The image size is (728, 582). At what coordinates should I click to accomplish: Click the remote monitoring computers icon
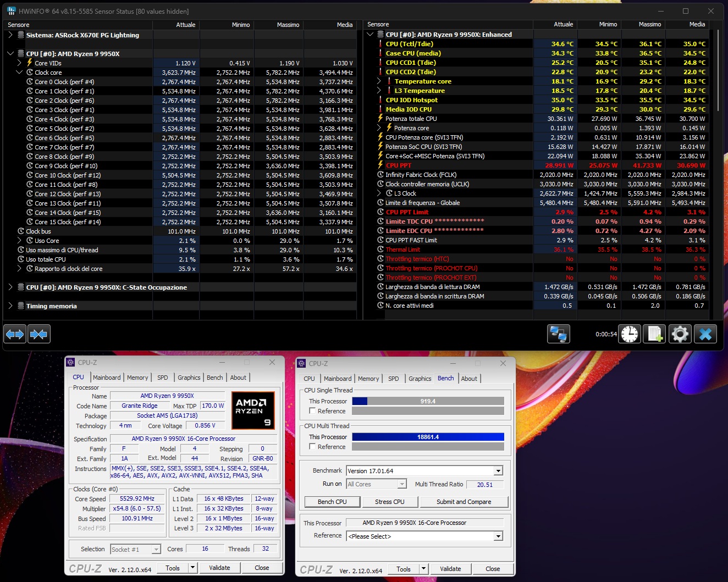559,334
